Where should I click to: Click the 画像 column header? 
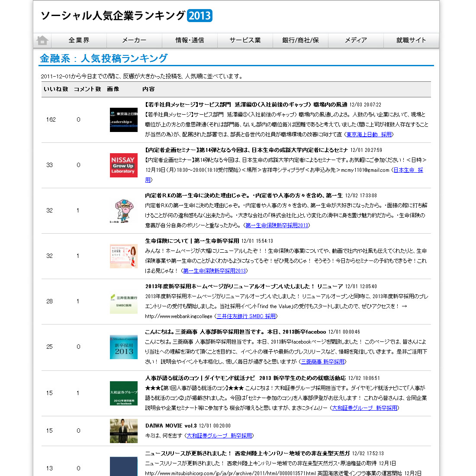[113, 89]
